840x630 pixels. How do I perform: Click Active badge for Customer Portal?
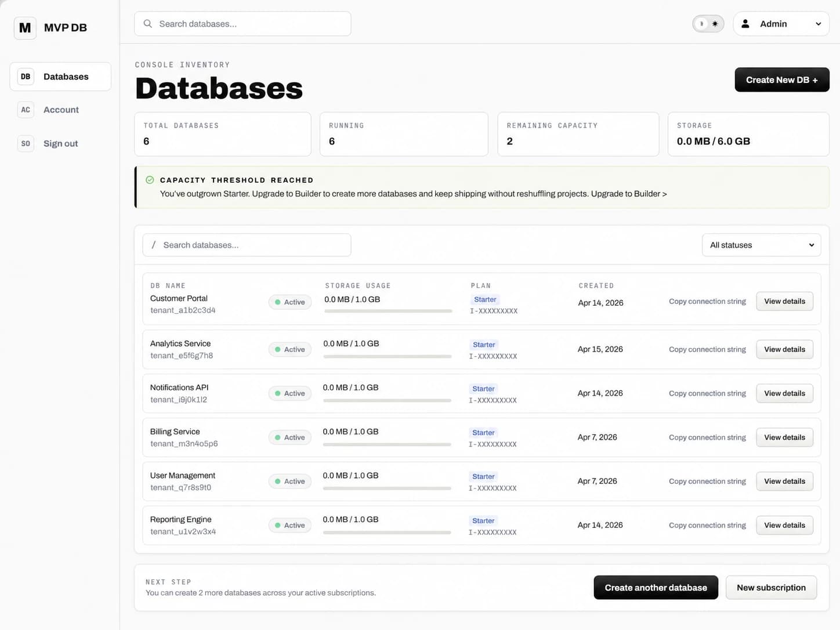click(x=289, y=302)
